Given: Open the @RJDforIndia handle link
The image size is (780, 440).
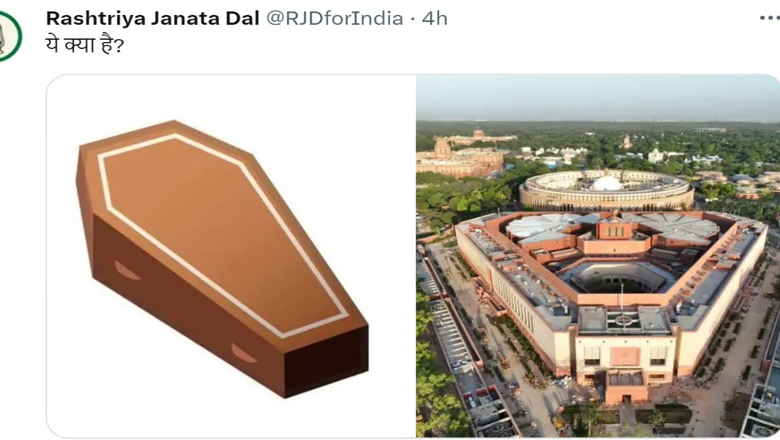Looking at the screenshot, I should coord(335,18).
